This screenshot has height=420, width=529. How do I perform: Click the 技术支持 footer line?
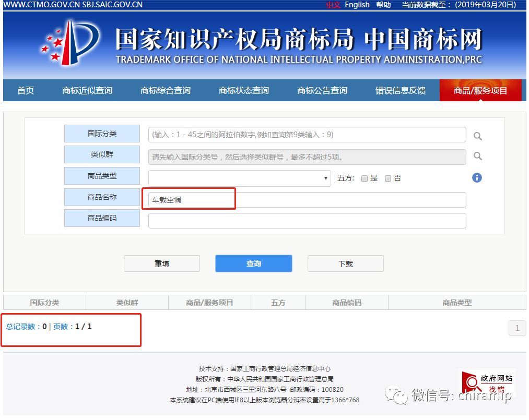pyautogui.click(x=264, y=369)
